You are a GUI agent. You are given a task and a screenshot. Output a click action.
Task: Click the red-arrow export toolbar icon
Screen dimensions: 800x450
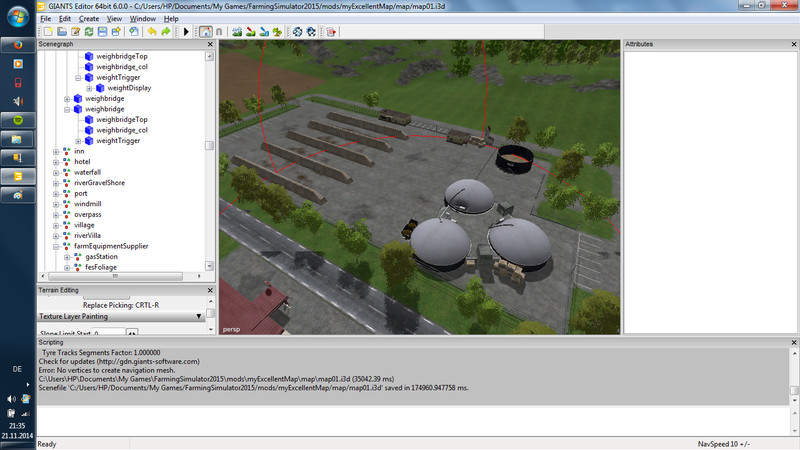coord(331,32)
